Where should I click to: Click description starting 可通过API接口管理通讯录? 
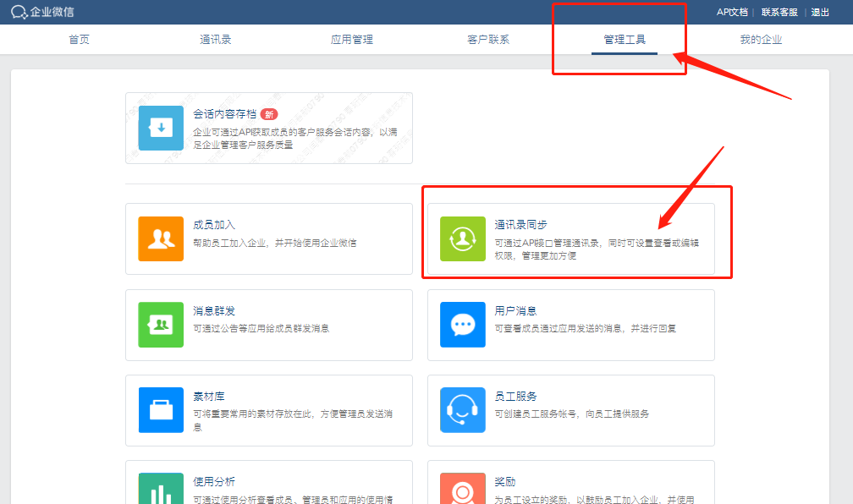point(597,249)
